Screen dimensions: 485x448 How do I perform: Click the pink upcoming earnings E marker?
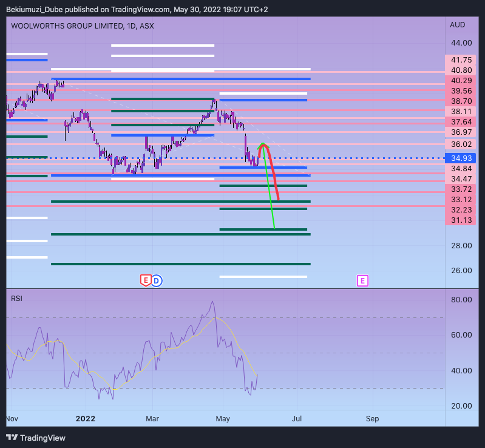362,281
